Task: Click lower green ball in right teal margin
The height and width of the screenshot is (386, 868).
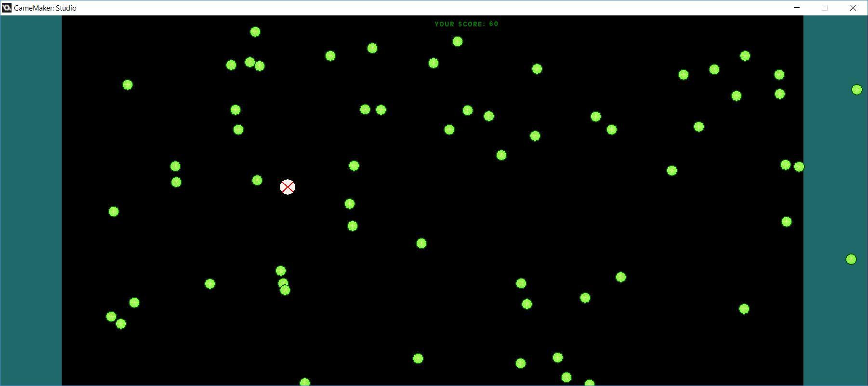Action: pos(851,259)
